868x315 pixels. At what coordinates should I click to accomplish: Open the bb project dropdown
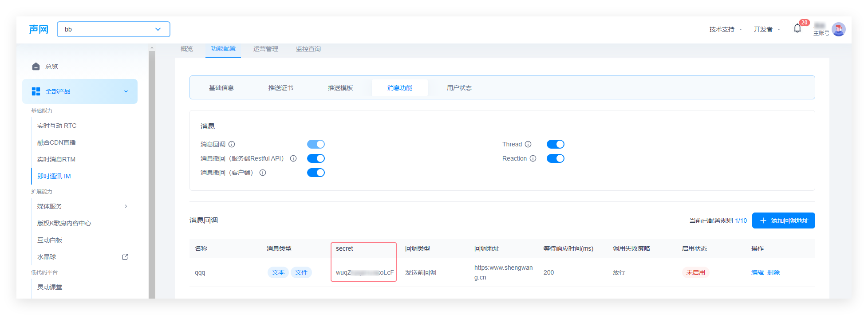[114, 29]
